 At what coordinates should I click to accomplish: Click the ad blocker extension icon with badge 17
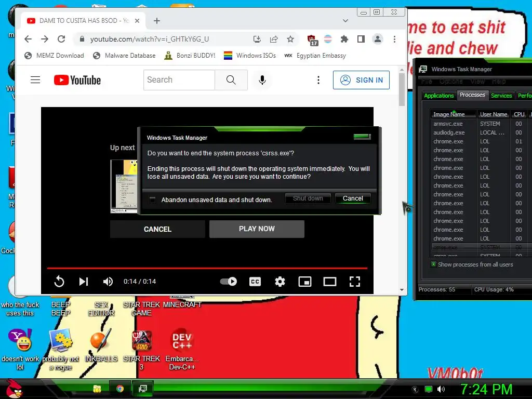click(312, 40)
